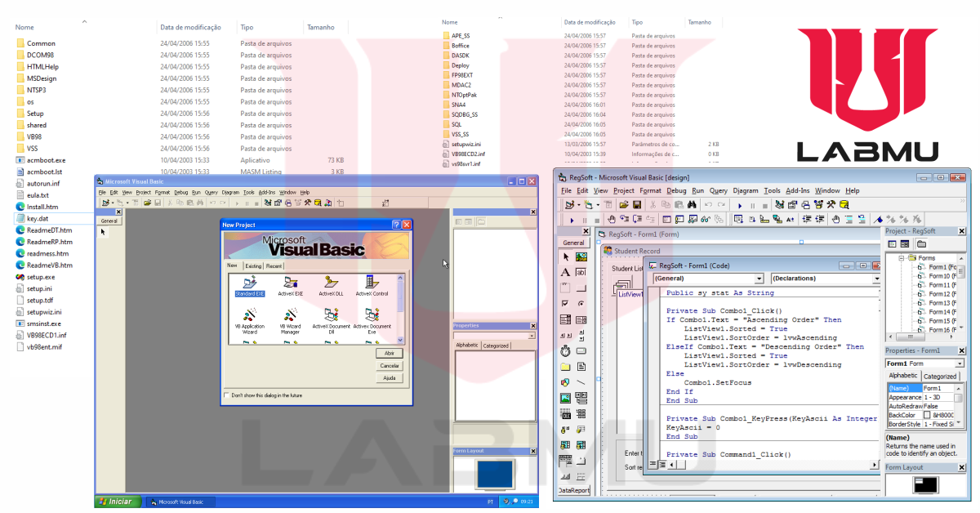Select the ActiveX Document Exe icon
The height and width of the screenshot is (513, 980).
372,321
